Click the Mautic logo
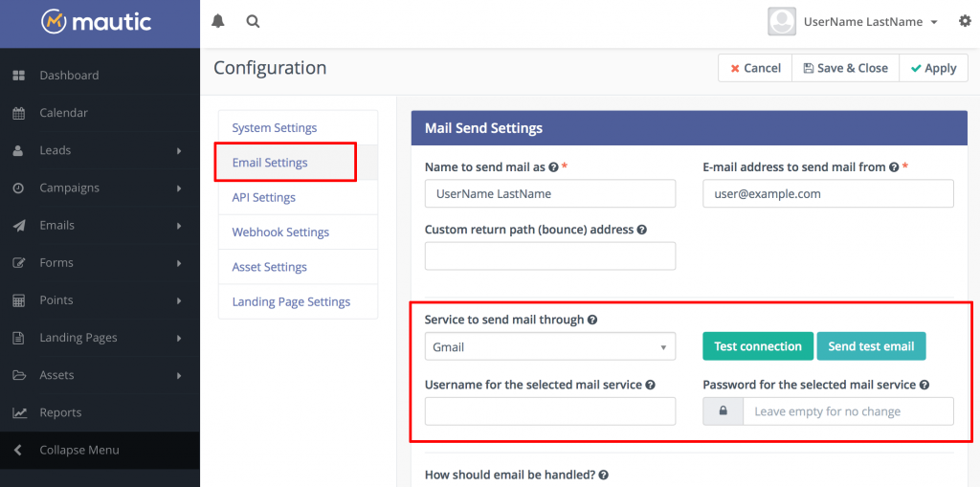980x487 pixels. pos(97,21)
